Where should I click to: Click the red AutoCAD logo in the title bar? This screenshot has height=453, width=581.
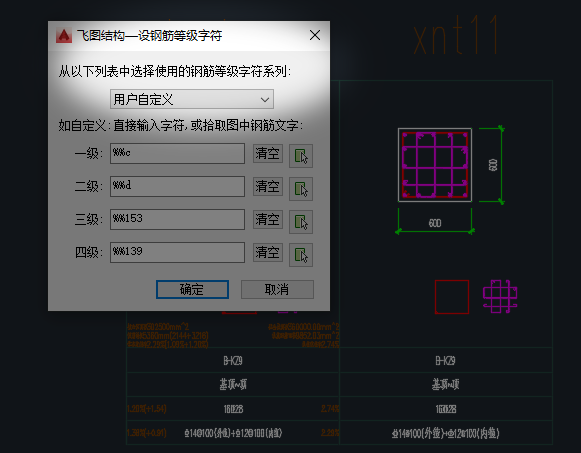(64, 36)
